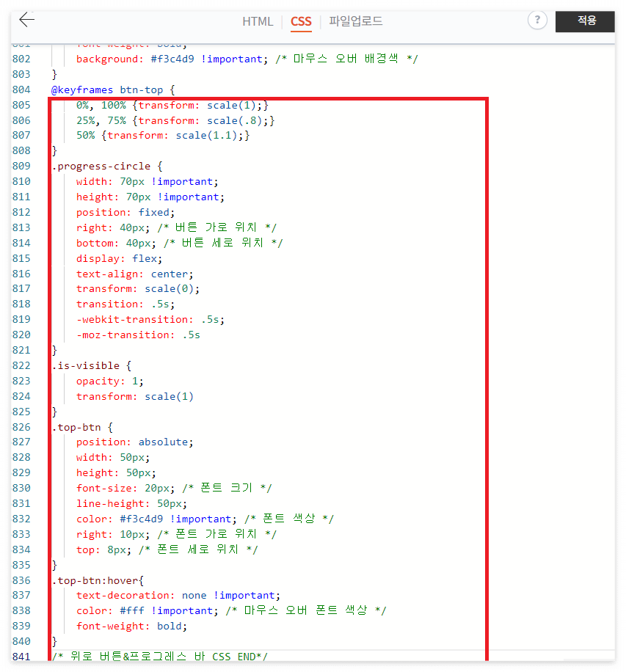Click on 'position: fixed;' code line
Viewport: 626px width, 672px height.
[125, 213]
